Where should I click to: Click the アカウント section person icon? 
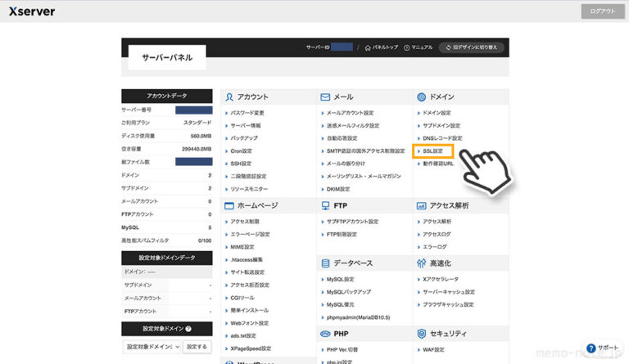(x=229, y=97)
